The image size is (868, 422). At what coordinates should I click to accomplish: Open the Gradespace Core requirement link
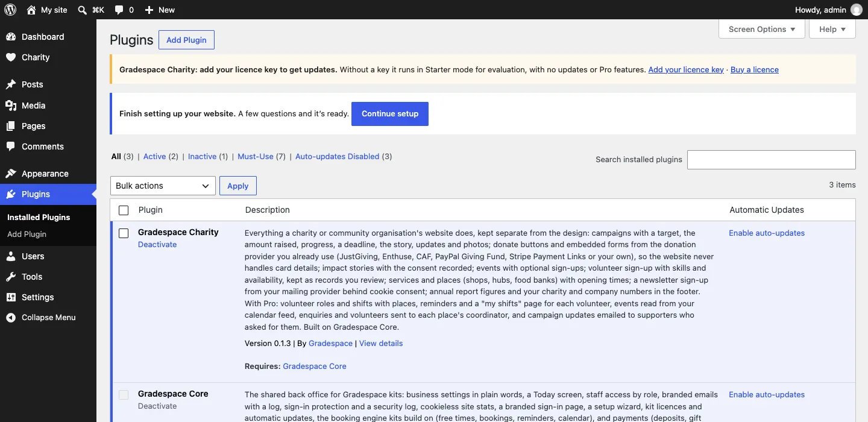point(315,366)
